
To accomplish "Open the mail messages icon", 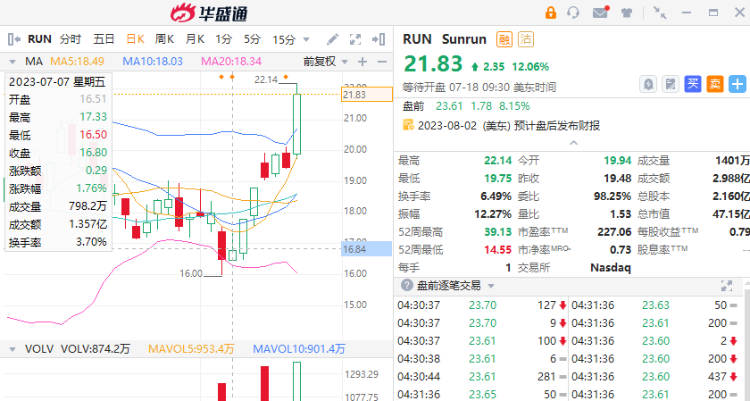I will [x=601, y=12].
